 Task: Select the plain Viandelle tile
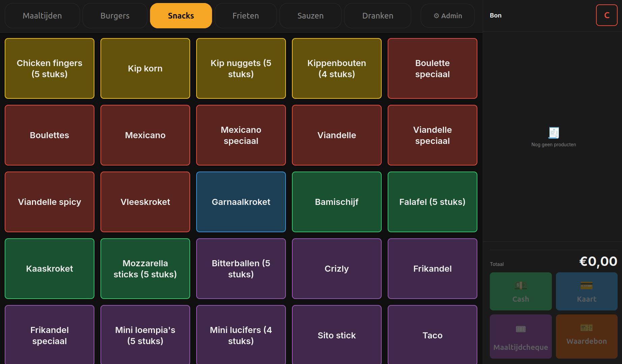point(337,135)
